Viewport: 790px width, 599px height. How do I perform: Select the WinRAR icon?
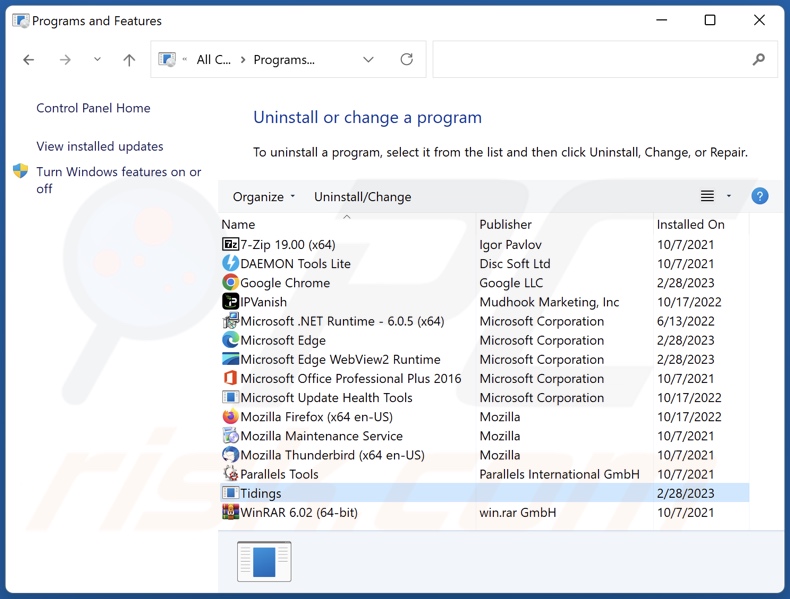230,512
